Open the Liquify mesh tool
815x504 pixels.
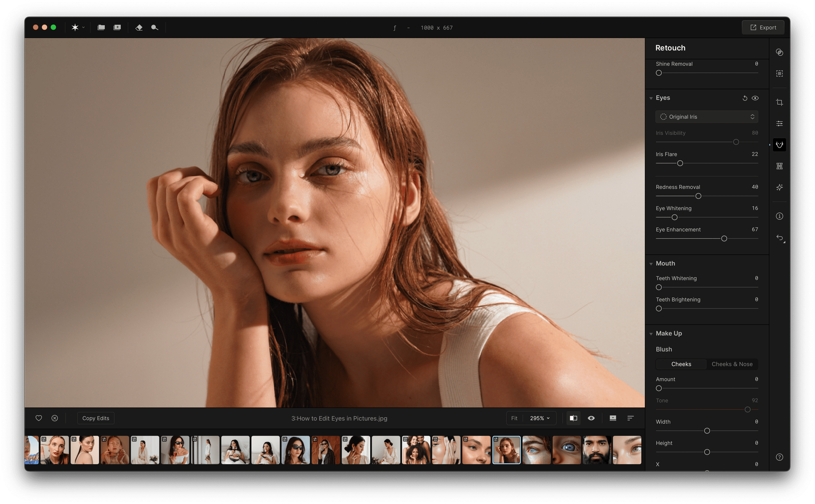(780, 165)
